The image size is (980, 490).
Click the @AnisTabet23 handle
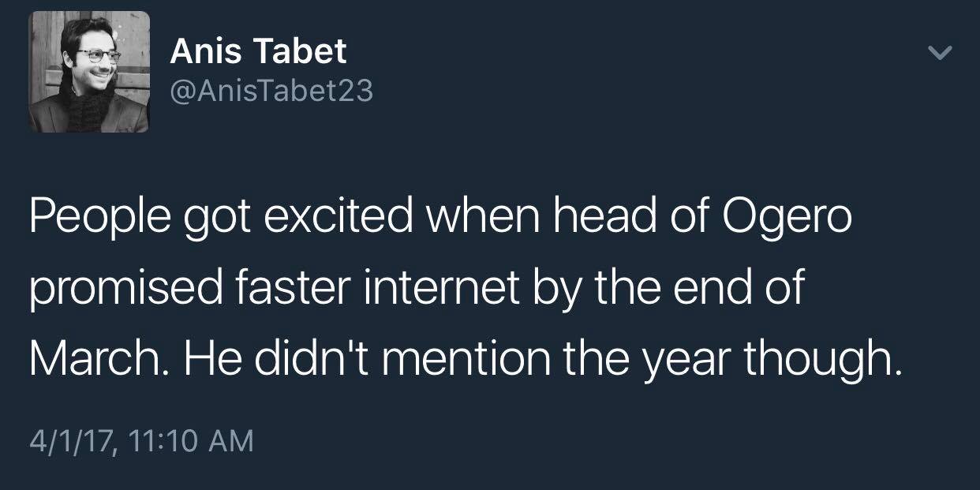[x=271, y=92]
